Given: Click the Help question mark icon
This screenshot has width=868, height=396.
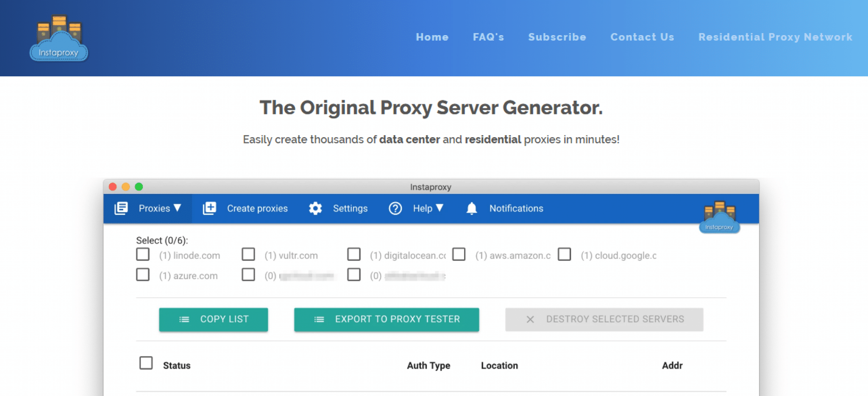Looking at the screenshot, I should pos(395,208).
